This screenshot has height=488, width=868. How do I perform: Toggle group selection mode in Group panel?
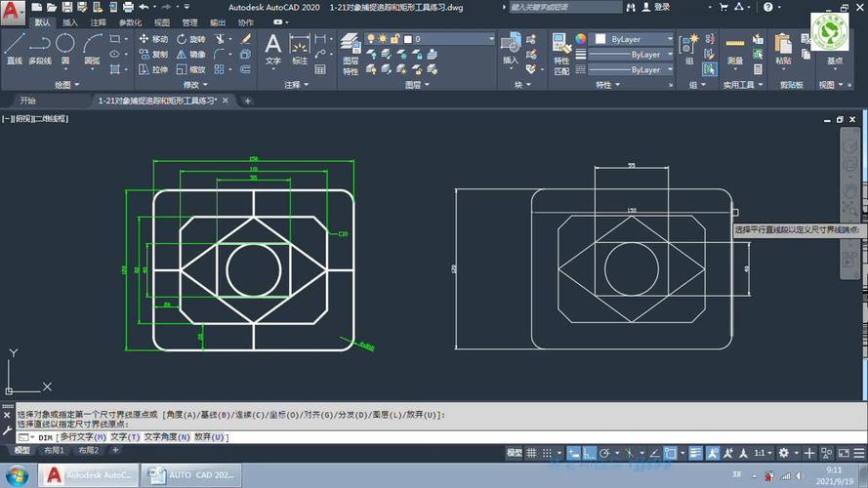[x=709, y=69]
